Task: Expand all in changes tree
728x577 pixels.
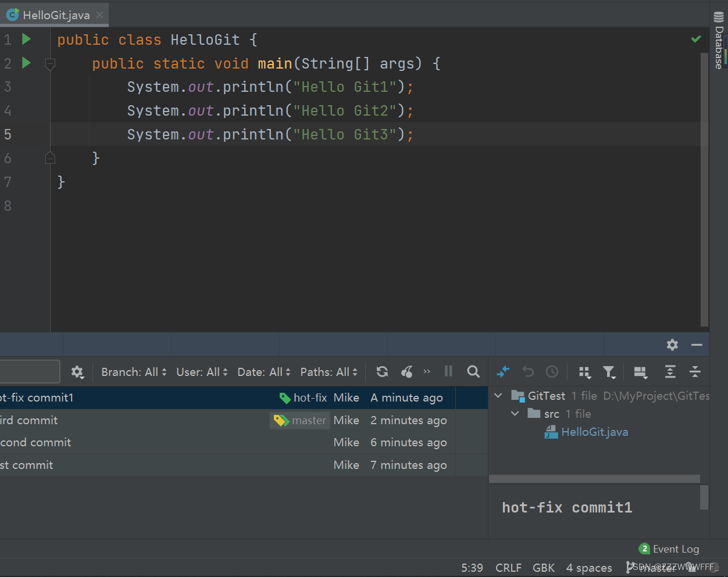Action: tap(670, 372)
